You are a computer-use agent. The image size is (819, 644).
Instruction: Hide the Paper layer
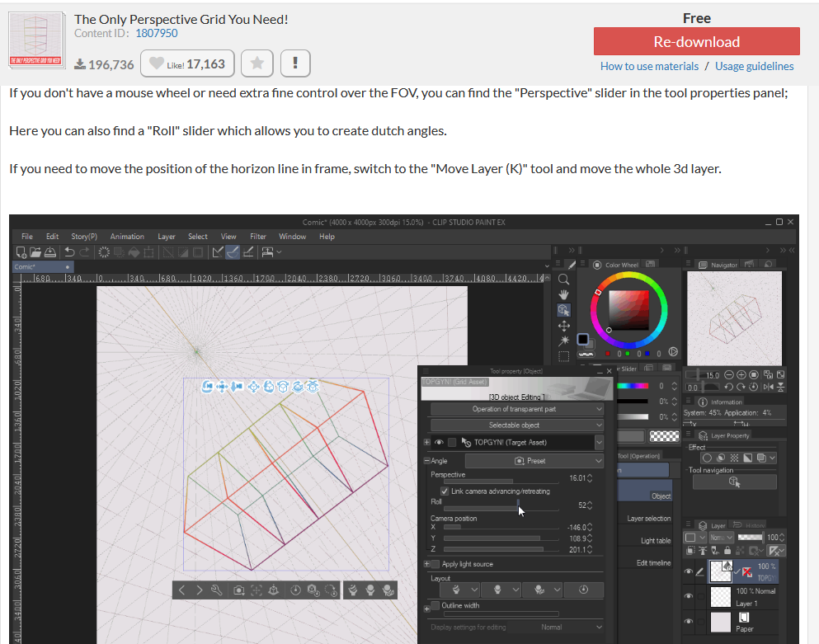(x=689, y=622)
